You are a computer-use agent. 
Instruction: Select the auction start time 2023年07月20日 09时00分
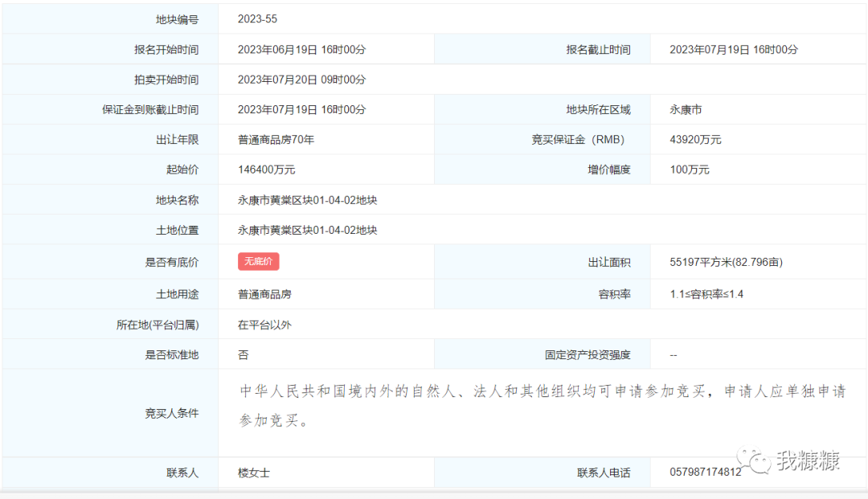coord(301,80)
